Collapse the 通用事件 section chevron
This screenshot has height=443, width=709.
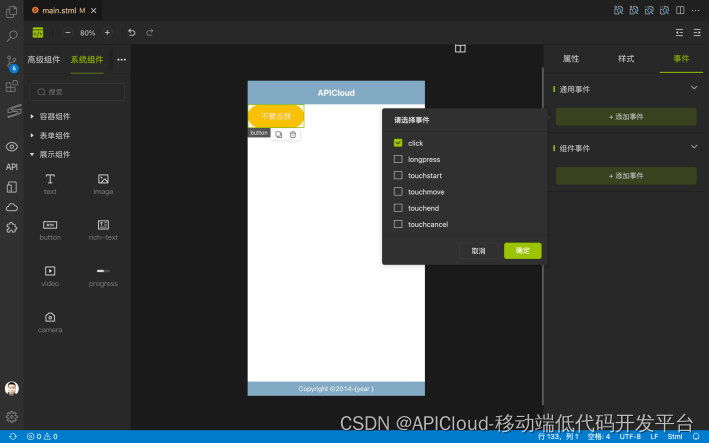[694, 88]
